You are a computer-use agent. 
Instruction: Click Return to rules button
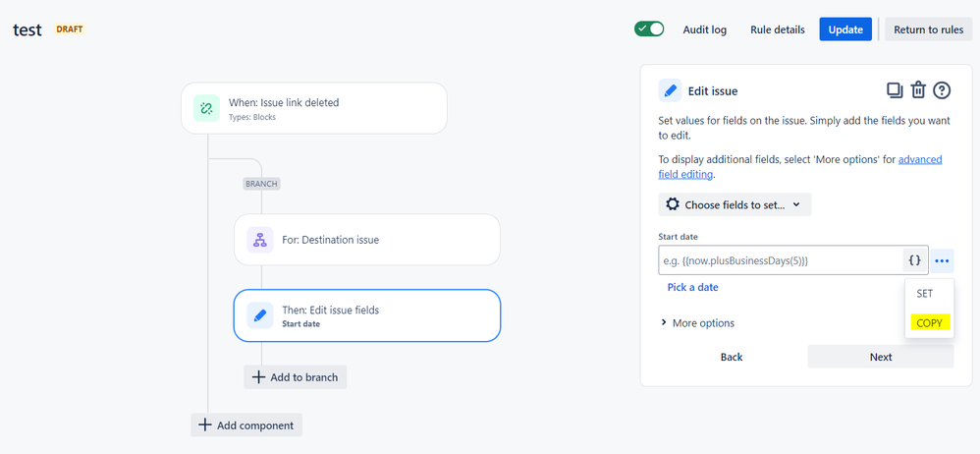tap(929, 29)
